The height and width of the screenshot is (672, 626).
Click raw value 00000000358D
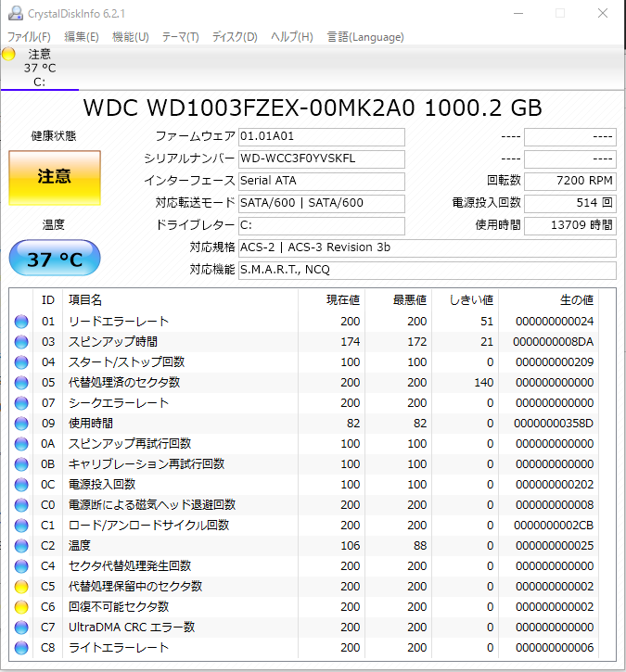[554, 424]
